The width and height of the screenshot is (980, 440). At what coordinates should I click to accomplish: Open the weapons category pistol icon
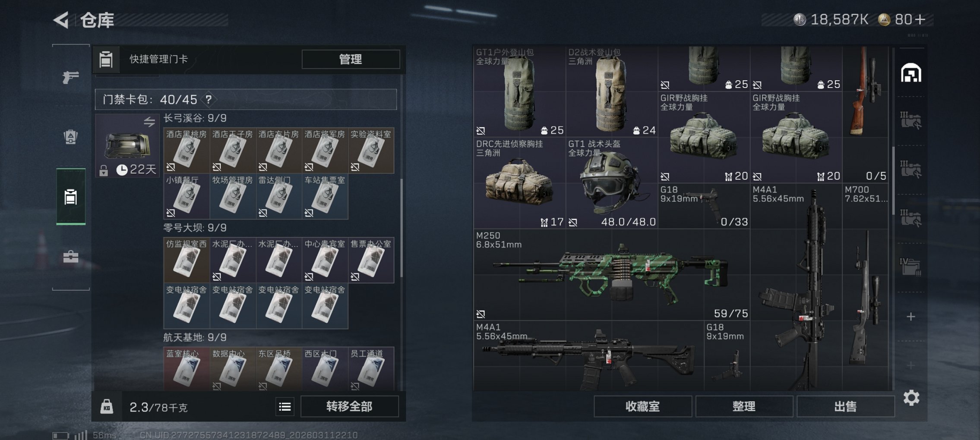click(x=71, y=77)
